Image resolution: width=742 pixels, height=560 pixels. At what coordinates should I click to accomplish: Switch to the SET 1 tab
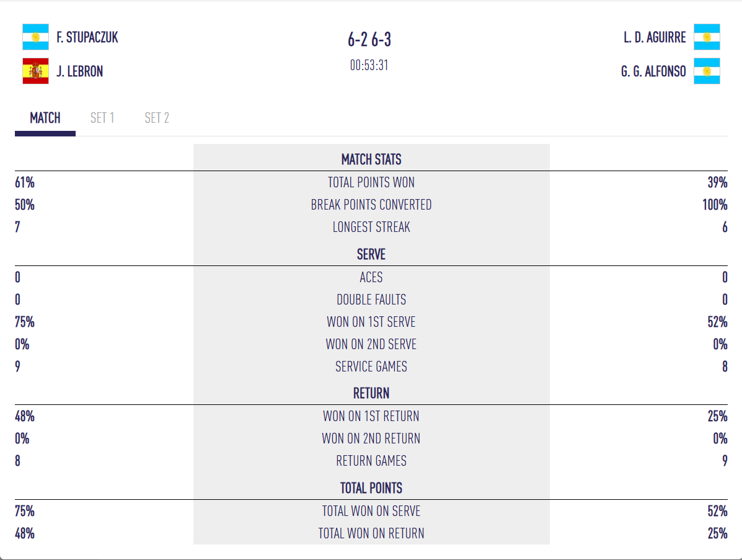pos(102,118)
